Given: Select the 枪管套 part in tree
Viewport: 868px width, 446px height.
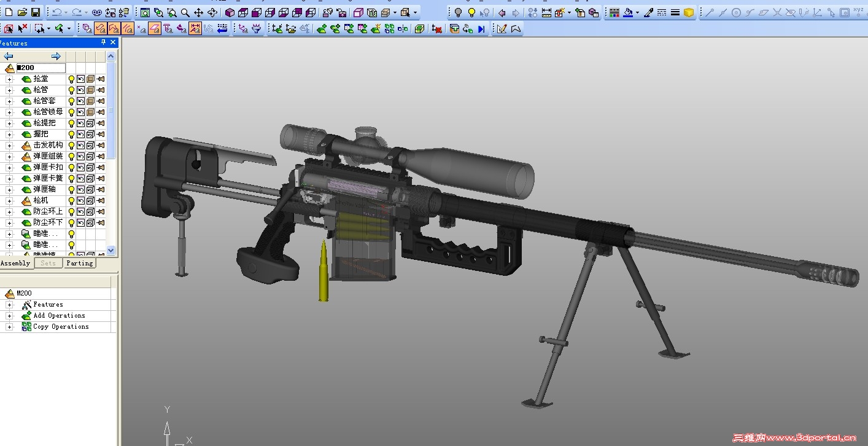Looking at the screenshot, I should click(44, 101).
